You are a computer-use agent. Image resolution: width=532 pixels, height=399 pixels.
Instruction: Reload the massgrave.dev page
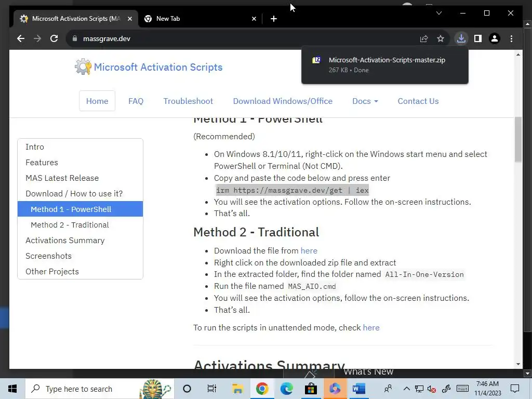click(x=54, y=38)
